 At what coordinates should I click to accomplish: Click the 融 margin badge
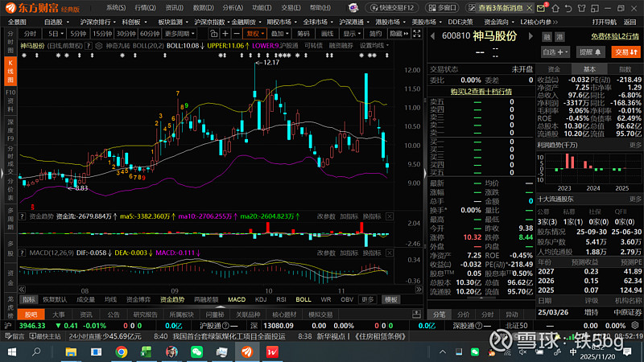tap(547, 37)
